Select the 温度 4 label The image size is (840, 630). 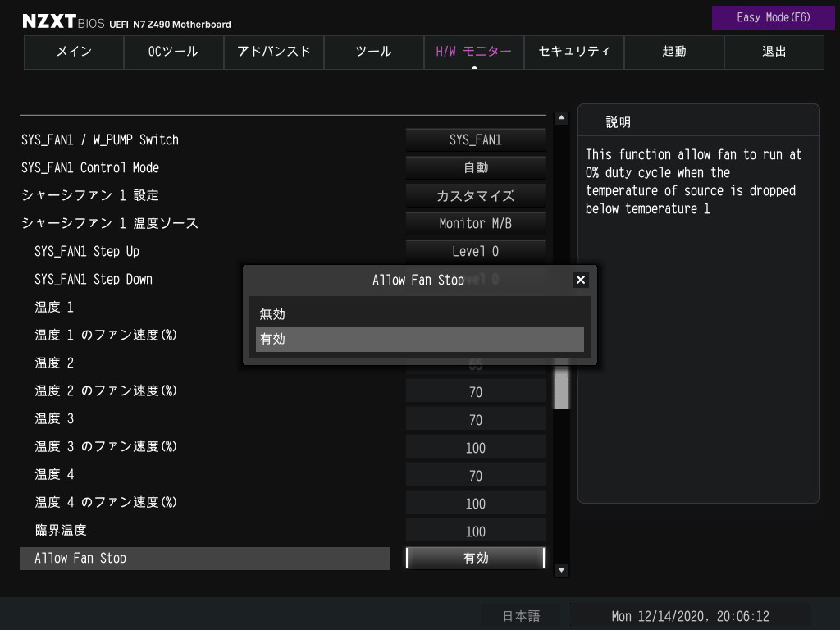(x=54, y=474)
